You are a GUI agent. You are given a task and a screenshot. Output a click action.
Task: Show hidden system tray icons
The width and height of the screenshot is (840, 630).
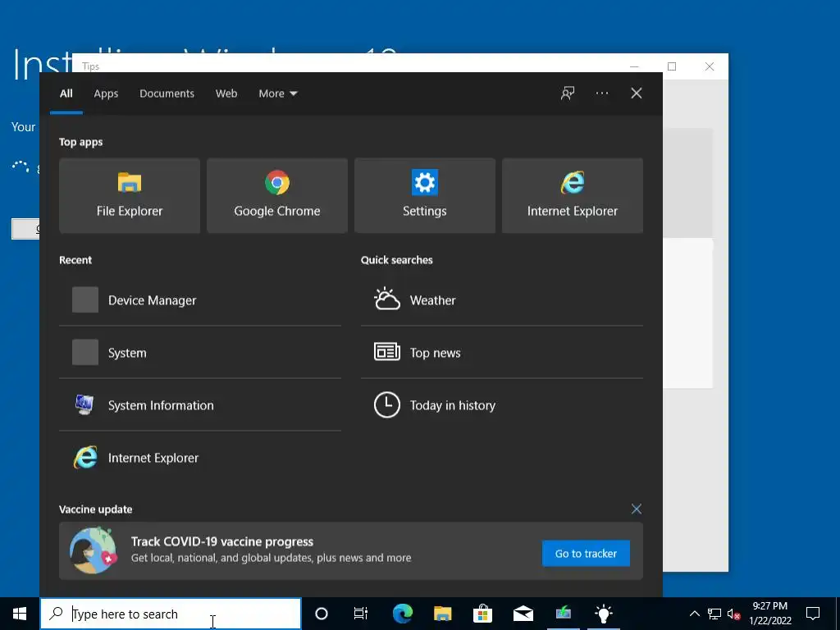pyautogui.click(x=694, y=614)
